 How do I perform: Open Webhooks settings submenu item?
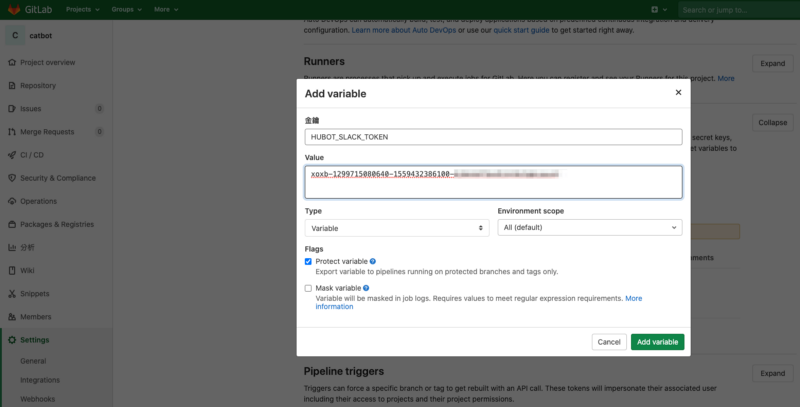click(37, 399)
